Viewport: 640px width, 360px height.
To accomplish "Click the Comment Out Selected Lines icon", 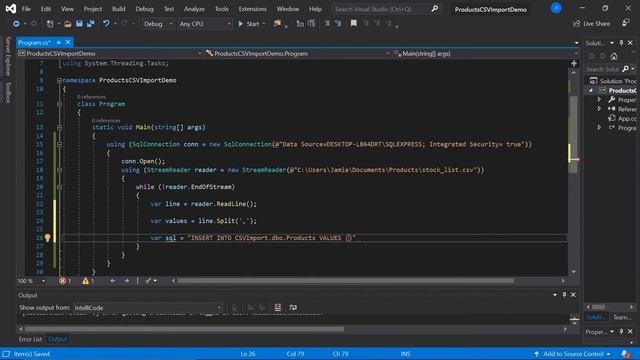I will click(x=327, y=24).
